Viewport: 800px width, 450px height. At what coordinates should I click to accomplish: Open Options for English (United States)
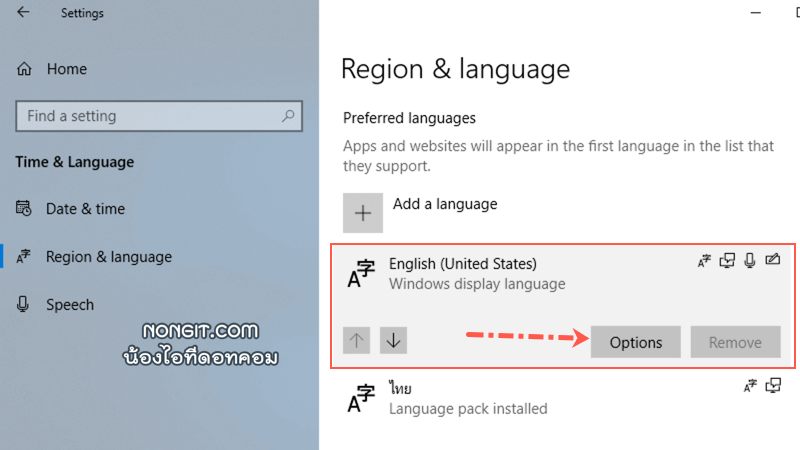coord(636,342)
